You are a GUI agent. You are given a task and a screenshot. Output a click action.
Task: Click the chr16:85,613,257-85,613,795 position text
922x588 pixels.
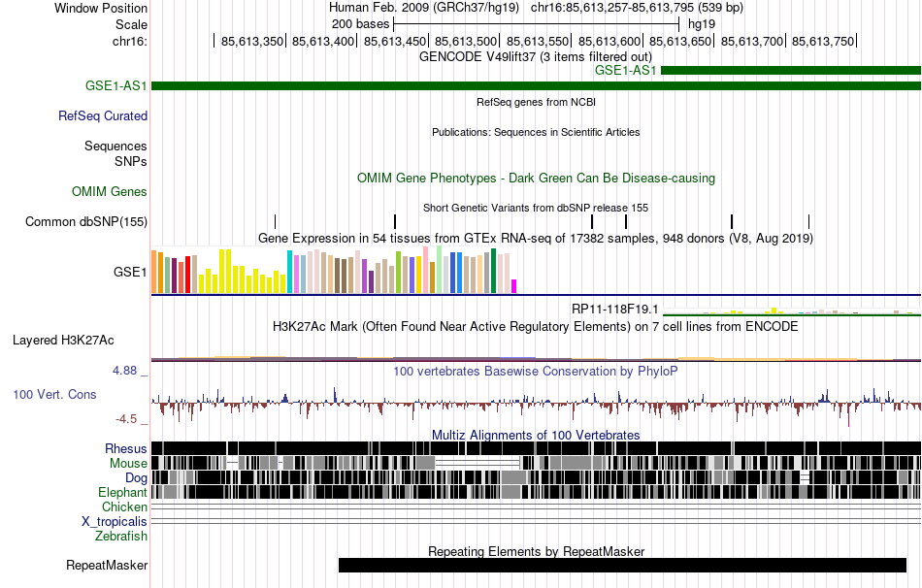pos(637,8)
